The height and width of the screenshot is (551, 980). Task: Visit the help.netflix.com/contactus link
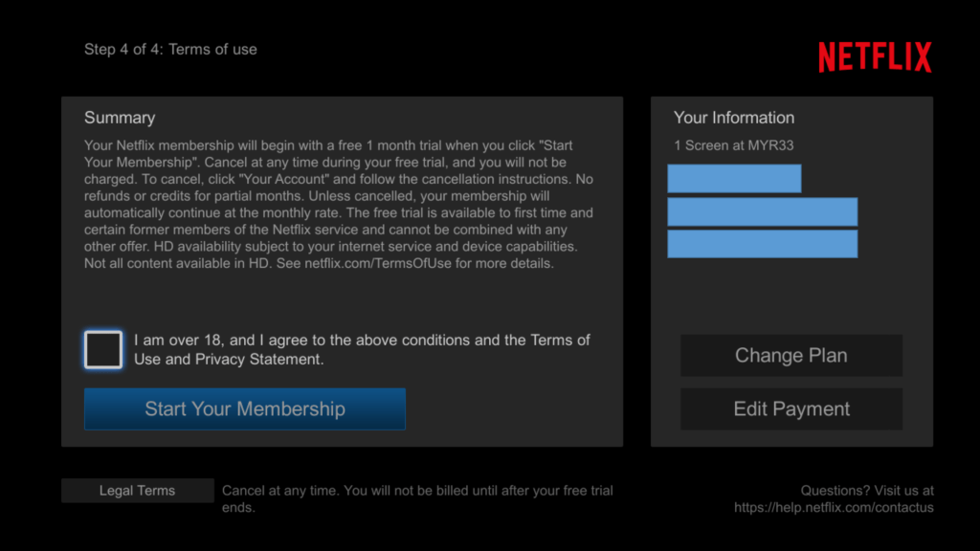click(x=833, y=508)
